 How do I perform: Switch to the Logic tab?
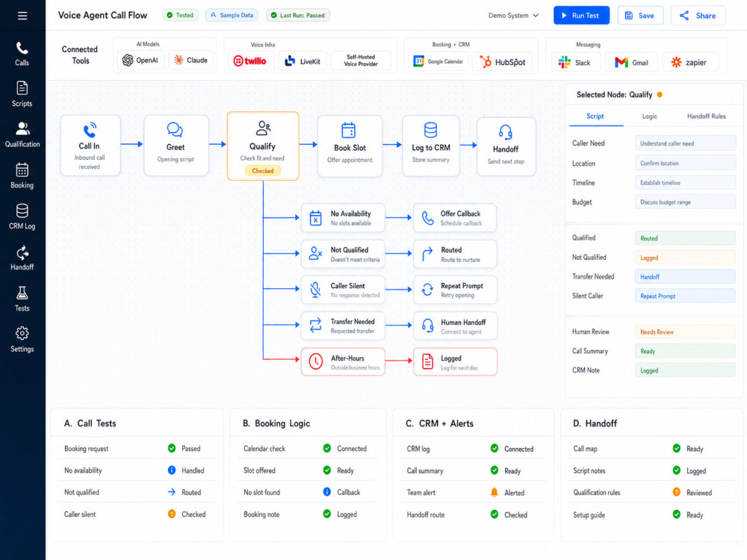pyautogui.click(x=649, y=116)
